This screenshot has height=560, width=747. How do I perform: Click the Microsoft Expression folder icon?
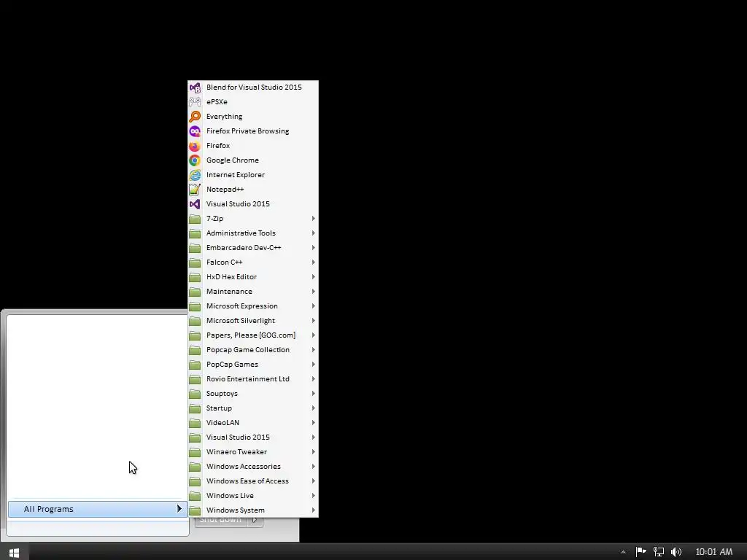coord(195,306)
